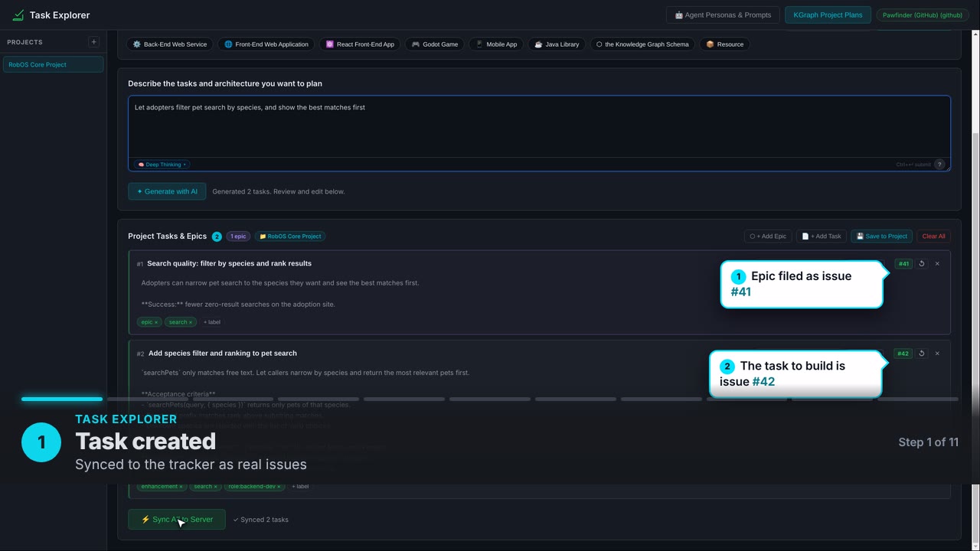
Task: Open the help question mark in prompt box
Action: coord(939,165)
